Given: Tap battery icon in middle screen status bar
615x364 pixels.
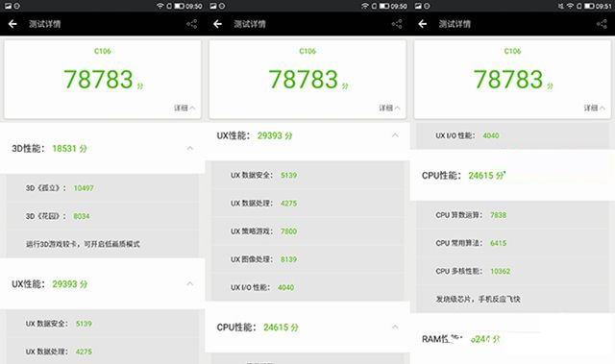Looking at the screenshot, I should [x=384, y=6].
